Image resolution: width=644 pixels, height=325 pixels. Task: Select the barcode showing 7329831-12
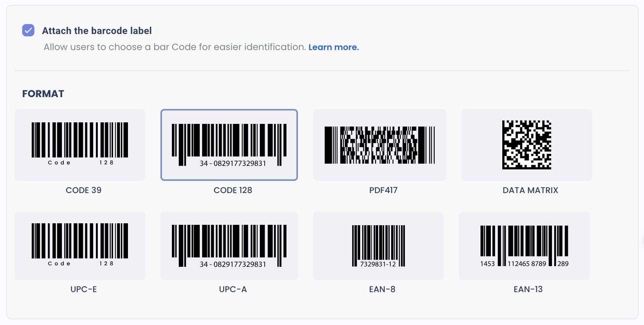[379, 245]
